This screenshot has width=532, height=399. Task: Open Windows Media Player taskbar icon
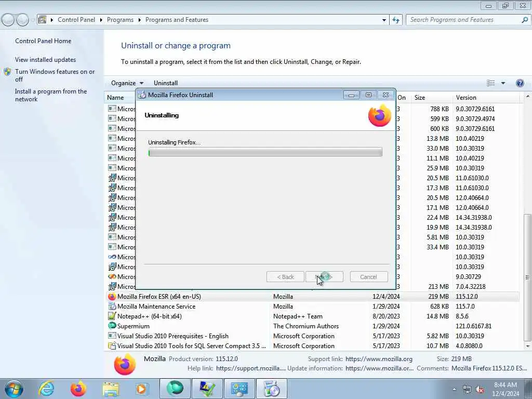[142, 389]
